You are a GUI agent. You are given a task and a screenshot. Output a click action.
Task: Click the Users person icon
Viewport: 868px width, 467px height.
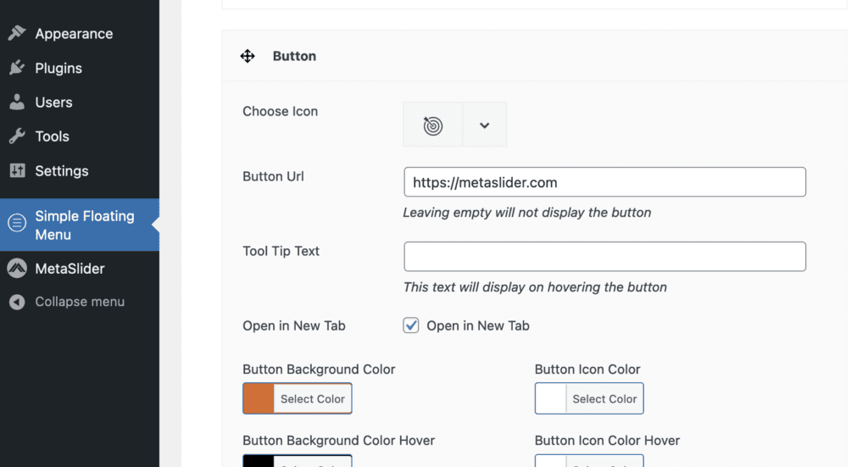[16, 103]
